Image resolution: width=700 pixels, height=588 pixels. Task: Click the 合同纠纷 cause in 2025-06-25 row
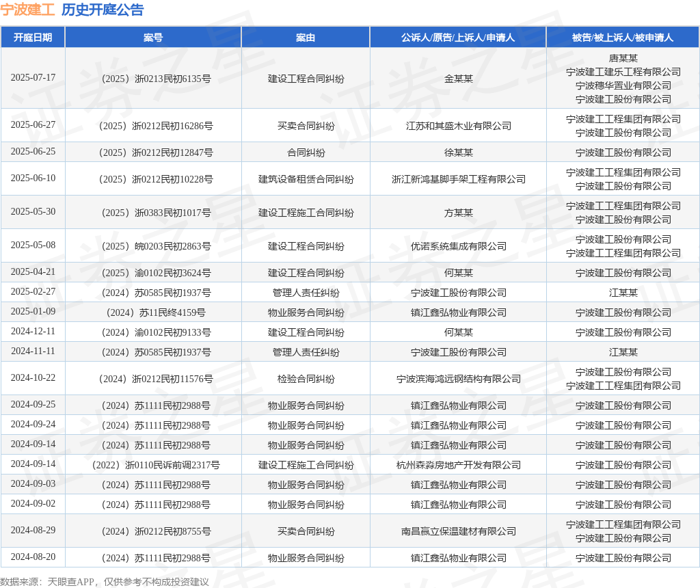point(306,152)
